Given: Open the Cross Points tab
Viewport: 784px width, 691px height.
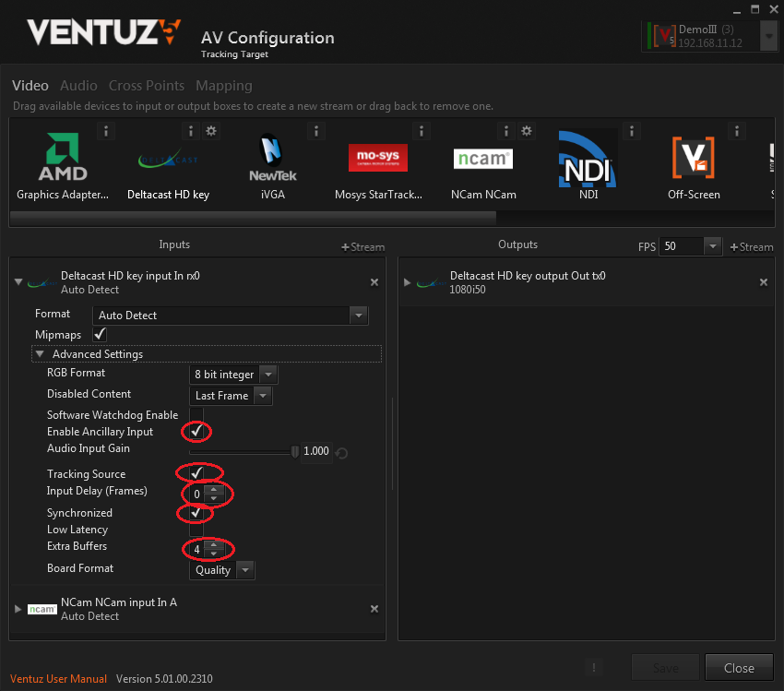Looking at the screenshot, I should pyautogui.click(x=147, y=86).
